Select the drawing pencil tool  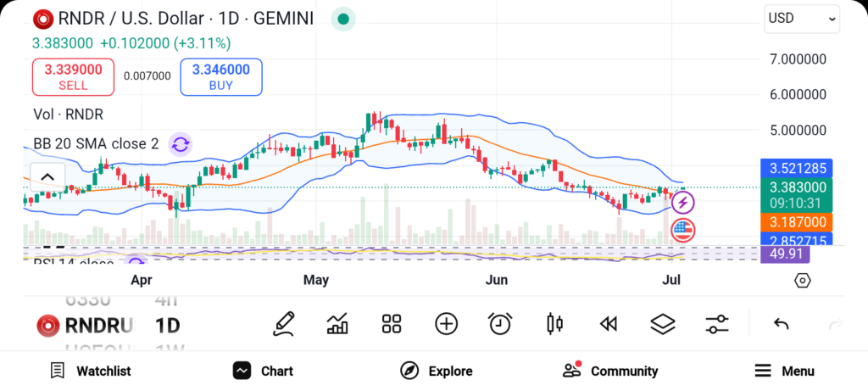coord(283,324)
